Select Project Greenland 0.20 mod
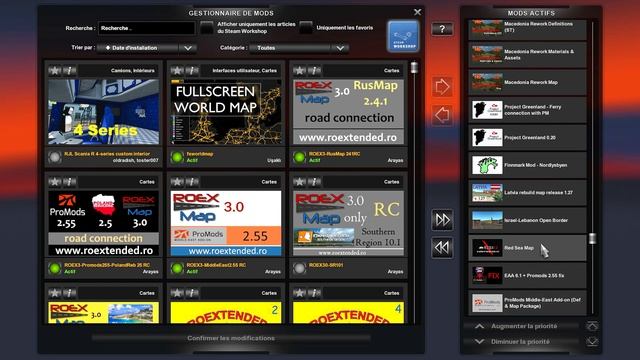The height and width of the screenshot is (360, 640). click(527, 138)
